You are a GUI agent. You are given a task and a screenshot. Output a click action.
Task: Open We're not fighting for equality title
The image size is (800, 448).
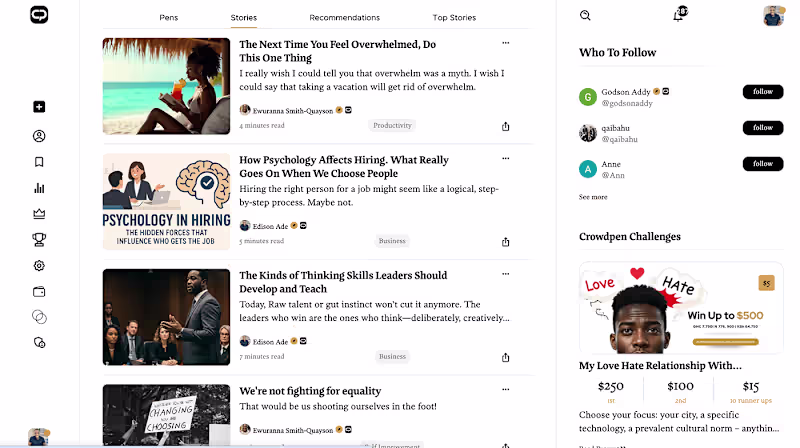click(x=310, y=391)
